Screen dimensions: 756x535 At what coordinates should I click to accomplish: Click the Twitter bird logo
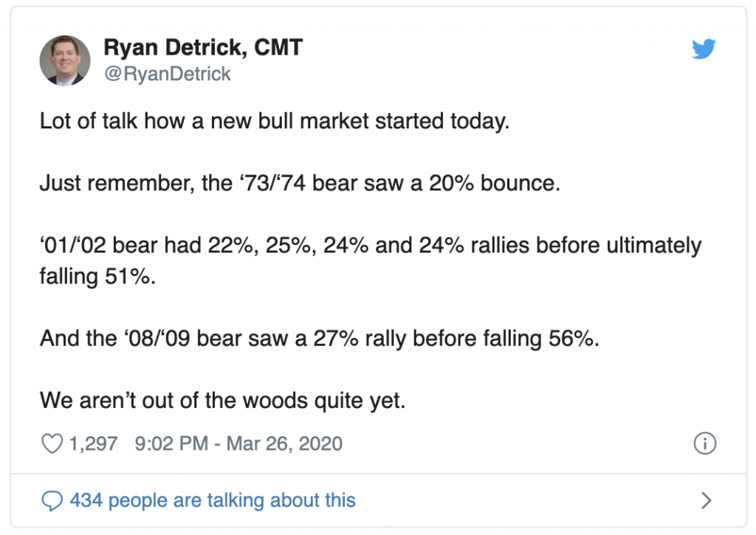coord(704,49)
